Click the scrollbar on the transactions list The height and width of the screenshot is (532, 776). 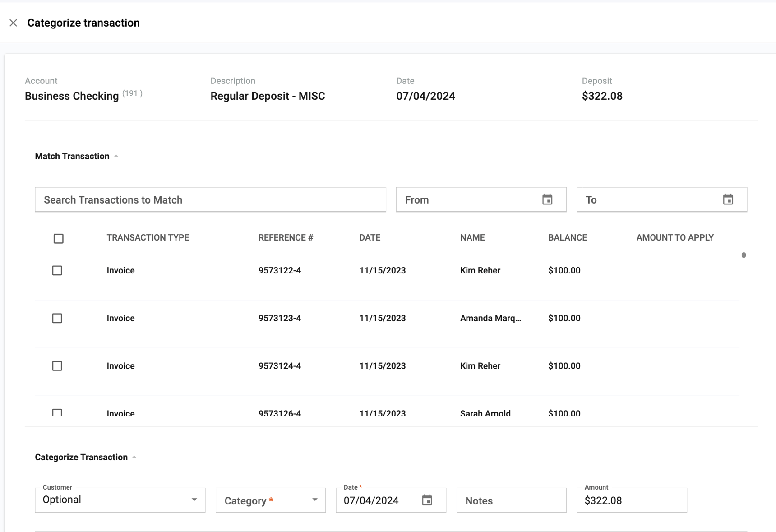[744, 254]
